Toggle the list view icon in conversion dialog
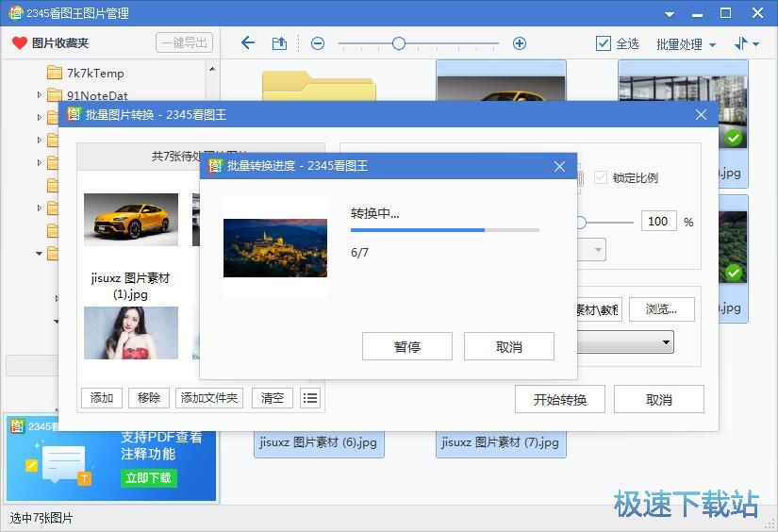778x532 pixels. click(310, 398)
